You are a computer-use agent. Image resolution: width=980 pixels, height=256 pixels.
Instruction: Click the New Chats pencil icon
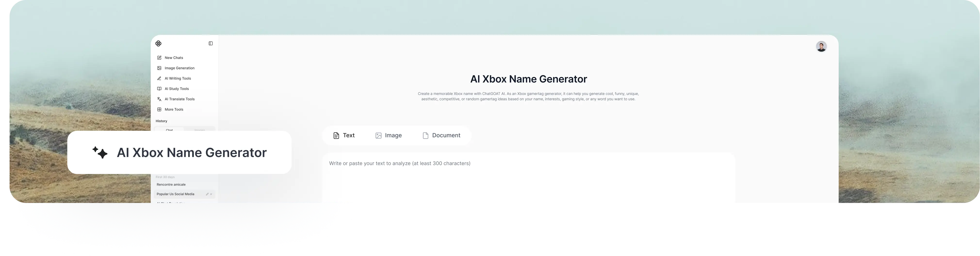(x=159, y=58)
